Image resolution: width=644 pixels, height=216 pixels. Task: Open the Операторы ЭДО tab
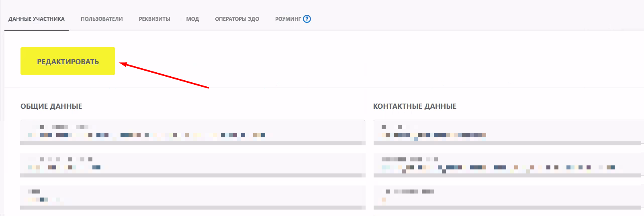click(237, 19)
